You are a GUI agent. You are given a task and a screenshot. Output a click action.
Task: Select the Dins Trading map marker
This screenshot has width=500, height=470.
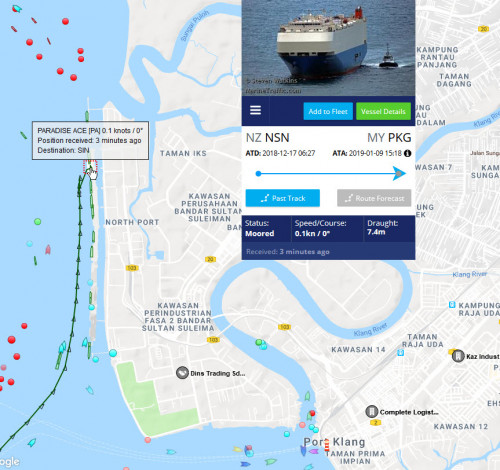coord(182,372)
